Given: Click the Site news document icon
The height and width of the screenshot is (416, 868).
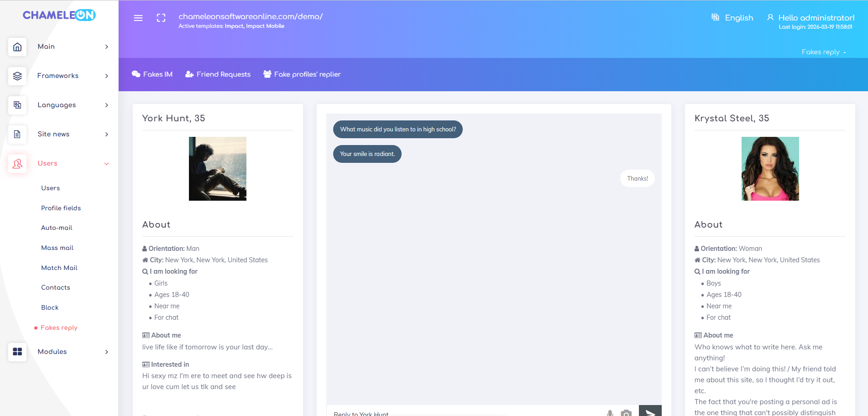Looking at the screenshot, I should (17, 135).
